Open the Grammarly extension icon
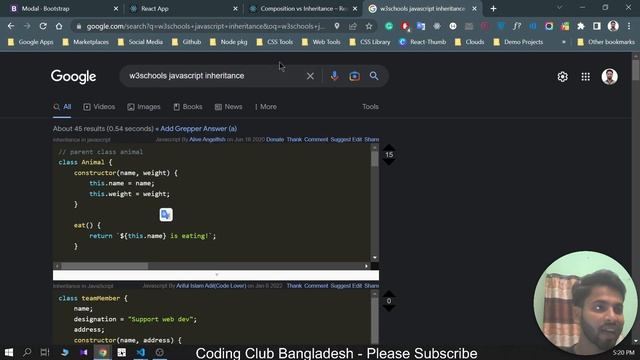Viewport: 640px width, 360px height. click(389, 26)
